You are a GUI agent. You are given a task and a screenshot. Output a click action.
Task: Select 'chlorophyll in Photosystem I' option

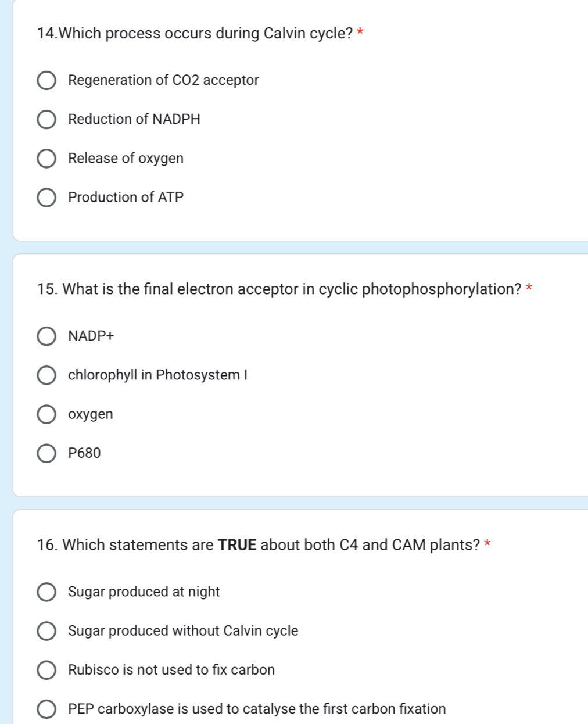(46, 375)
